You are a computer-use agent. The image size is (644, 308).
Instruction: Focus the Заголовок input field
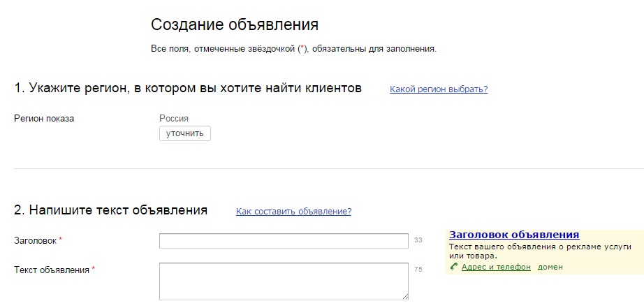[284, 241]
